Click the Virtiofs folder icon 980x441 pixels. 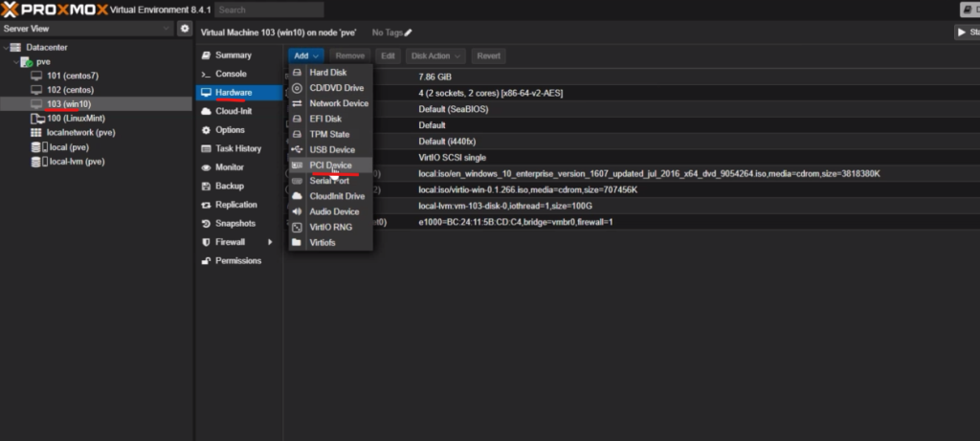pos(297,242)
